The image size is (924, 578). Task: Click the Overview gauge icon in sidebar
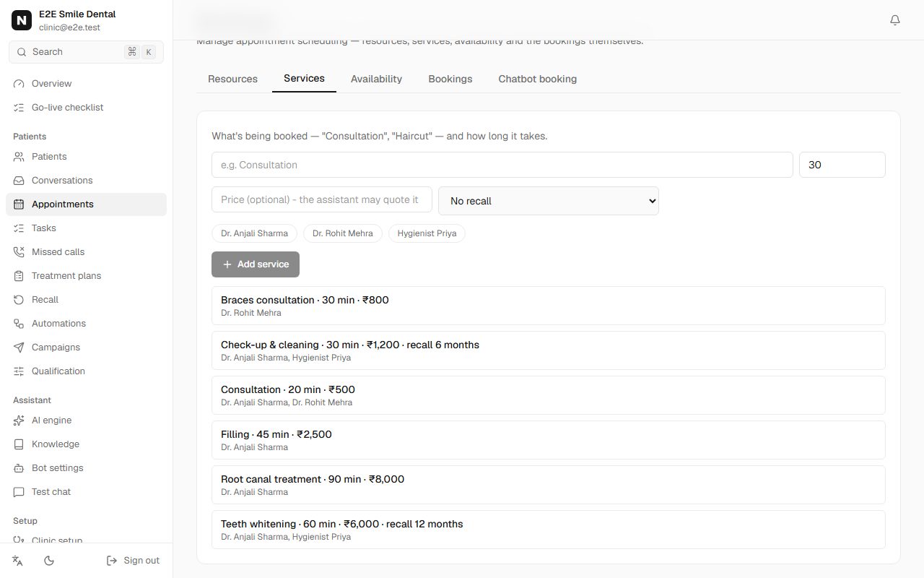19,84
